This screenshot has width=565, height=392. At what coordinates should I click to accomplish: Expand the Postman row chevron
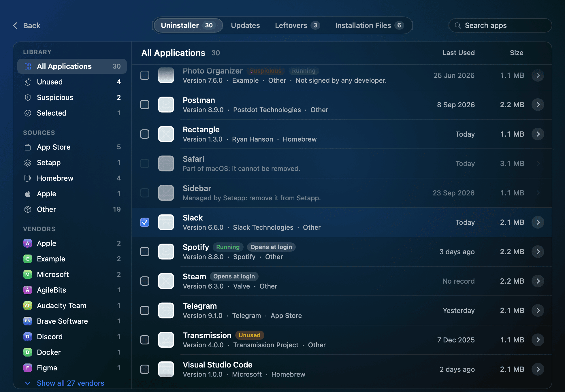point(538,105)
